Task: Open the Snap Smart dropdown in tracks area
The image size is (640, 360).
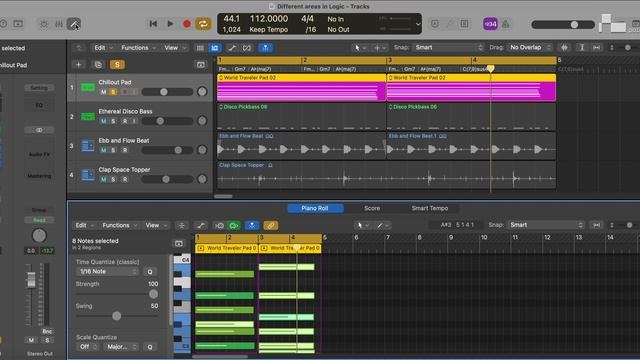Action: point(448,48)
